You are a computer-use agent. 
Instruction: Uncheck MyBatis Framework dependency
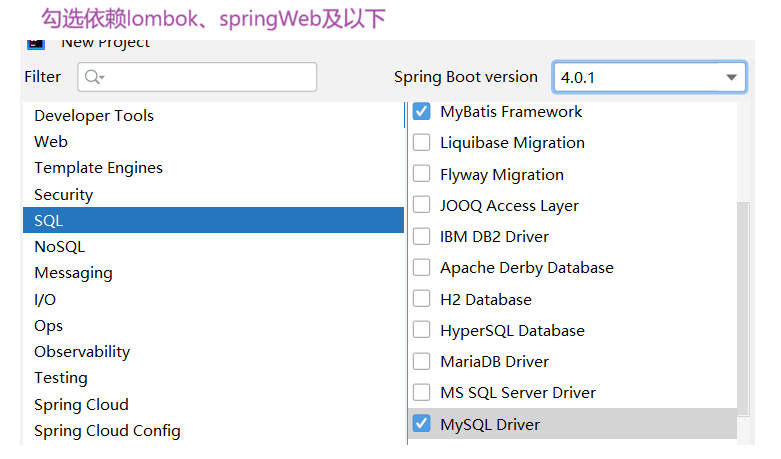tap(421, 112)
